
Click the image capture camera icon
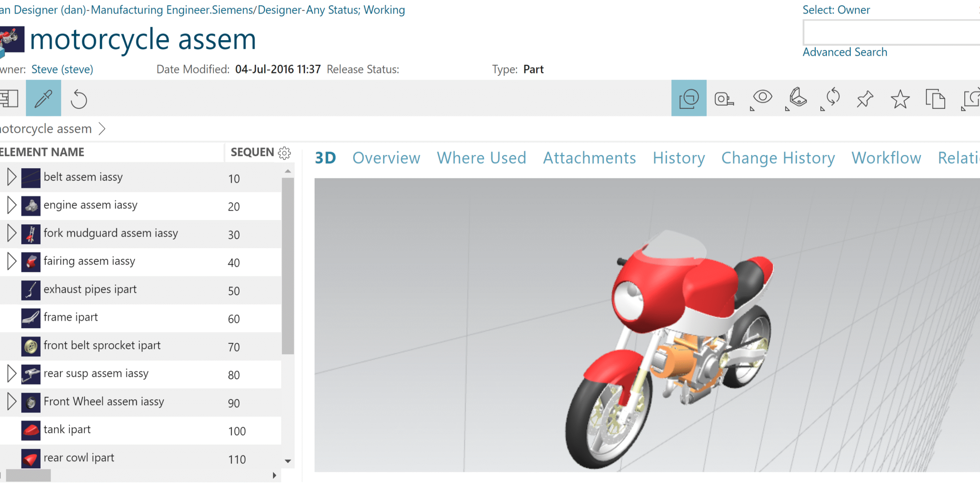click(x=724, y=99)
